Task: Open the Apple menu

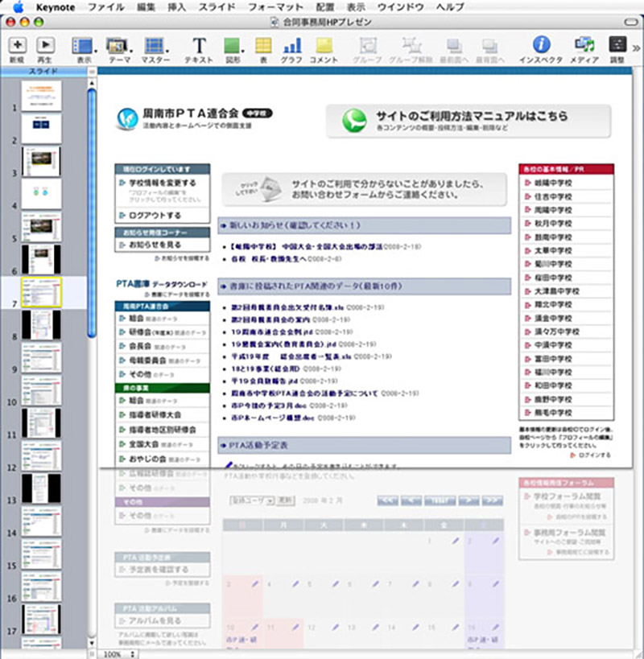Action: point(18,6)
